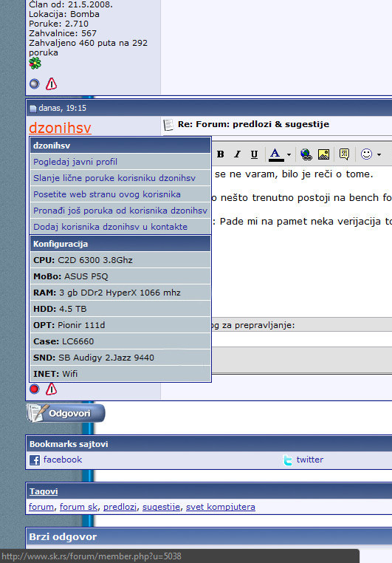392x563 pixels.
Task: Open the text color dropdown arrow
Action: point(289,154)
